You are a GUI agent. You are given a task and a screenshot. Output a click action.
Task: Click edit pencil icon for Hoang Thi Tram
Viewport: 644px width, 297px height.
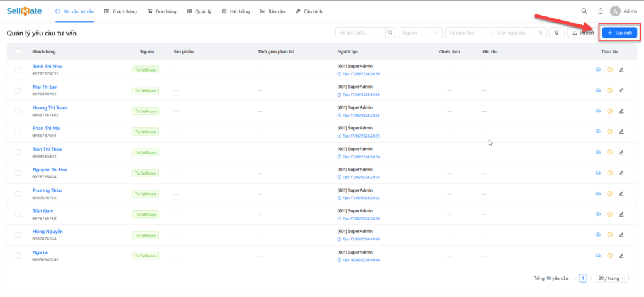point(621,111)
